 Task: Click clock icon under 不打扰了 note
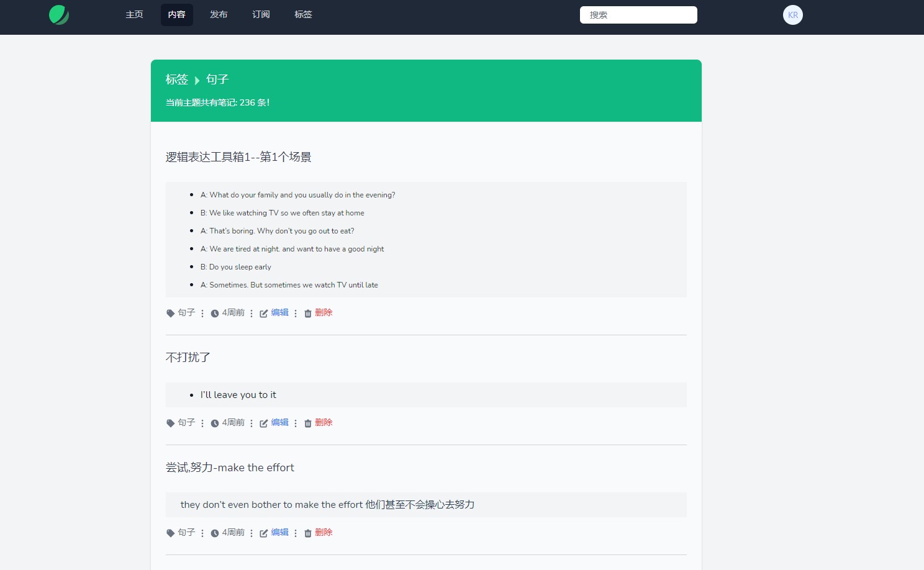[x=215, y=423]
